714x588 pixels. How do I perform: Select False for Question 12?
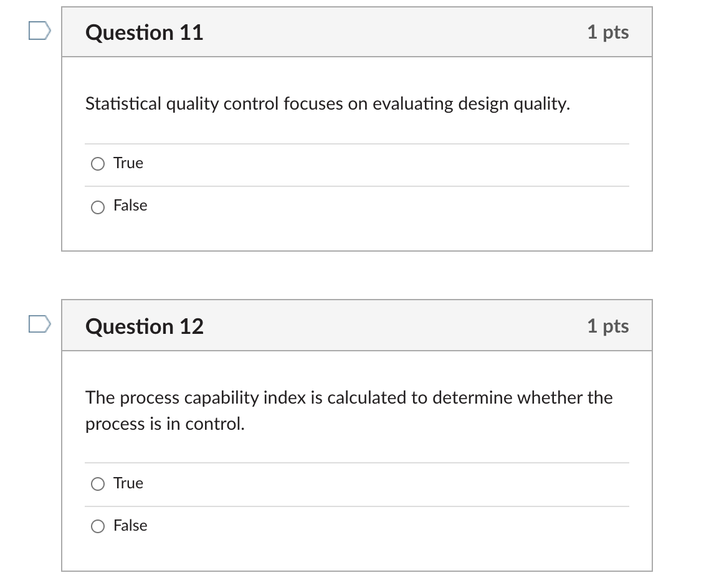[x=97, y=526]
